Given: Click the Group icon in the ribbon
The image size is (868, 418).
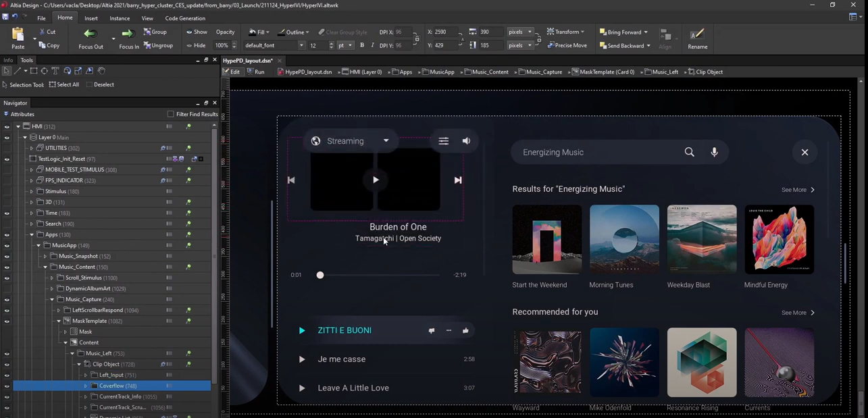Looking at the screenshot, I should point(148,32).
